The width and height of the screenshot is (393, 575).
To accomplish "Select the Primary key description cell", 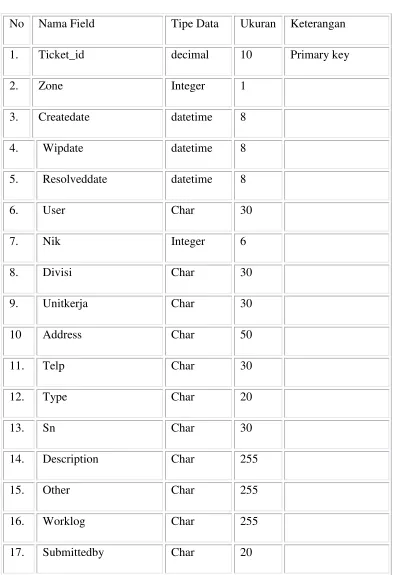I will click(336, 61).
